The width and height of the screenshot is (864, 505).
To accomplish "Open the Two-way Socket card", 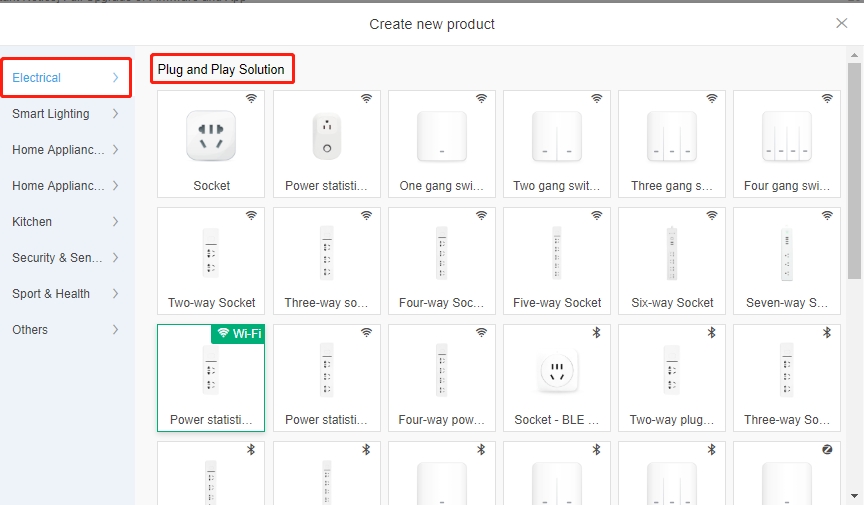I will (x=211, y=261).
